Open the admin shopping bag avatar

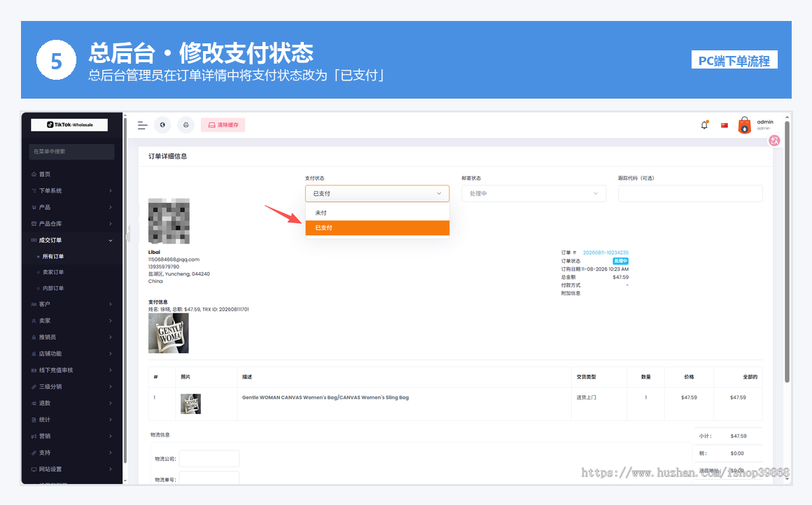tap(745, 125)
